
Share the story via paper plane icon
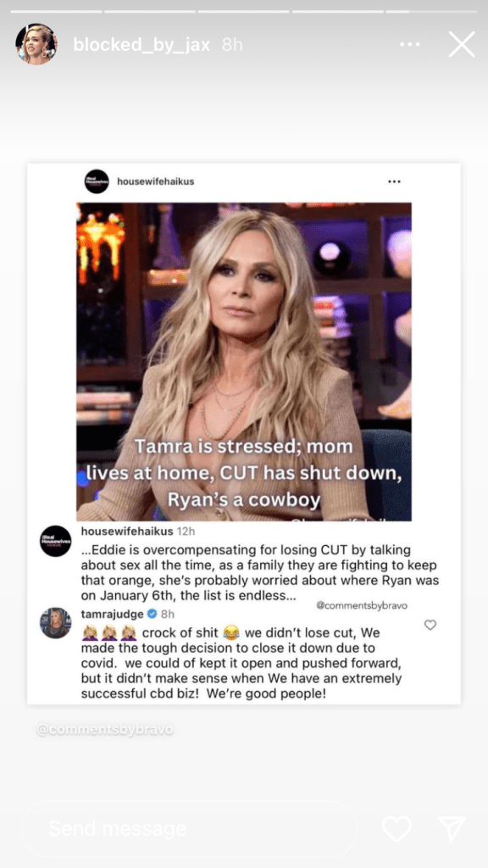coord(452,829)
